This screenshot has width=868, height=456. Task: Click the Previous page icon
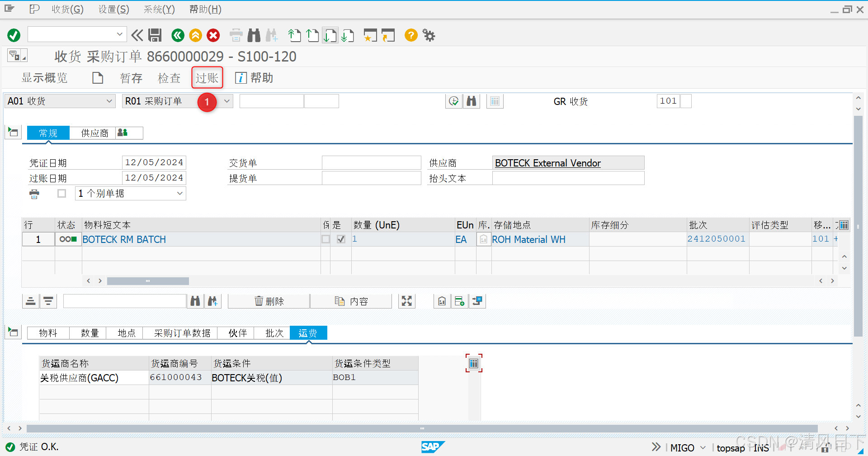pyautogui.click(x=312, y=35)
